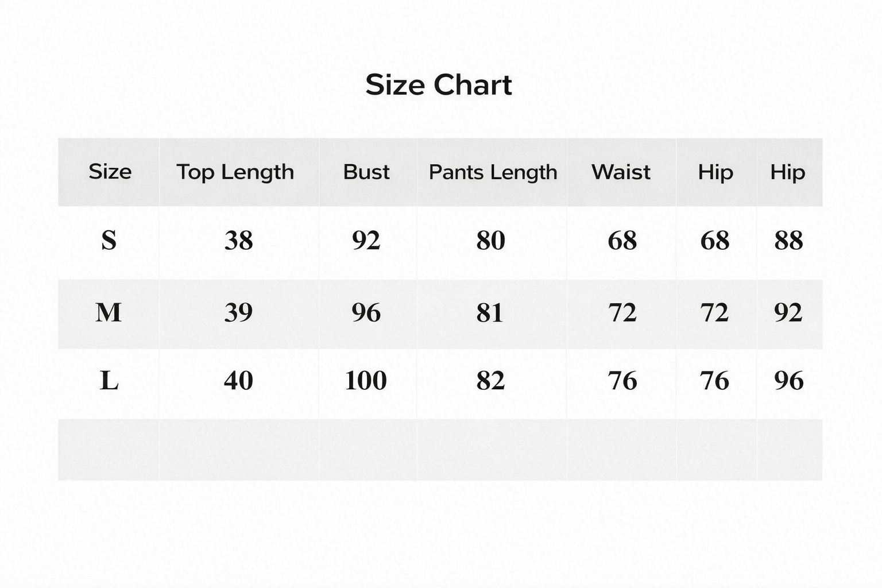The width and height of the screenshot is (882, 588).
Task: Select Top Length value 40
Action: (x=238, y=380)
